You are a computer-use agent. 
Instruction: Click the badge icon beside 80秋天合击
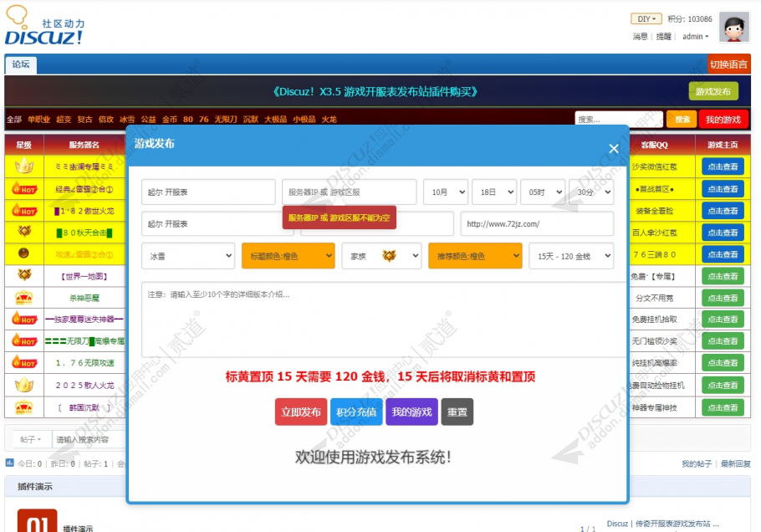(x=24, y=232)
